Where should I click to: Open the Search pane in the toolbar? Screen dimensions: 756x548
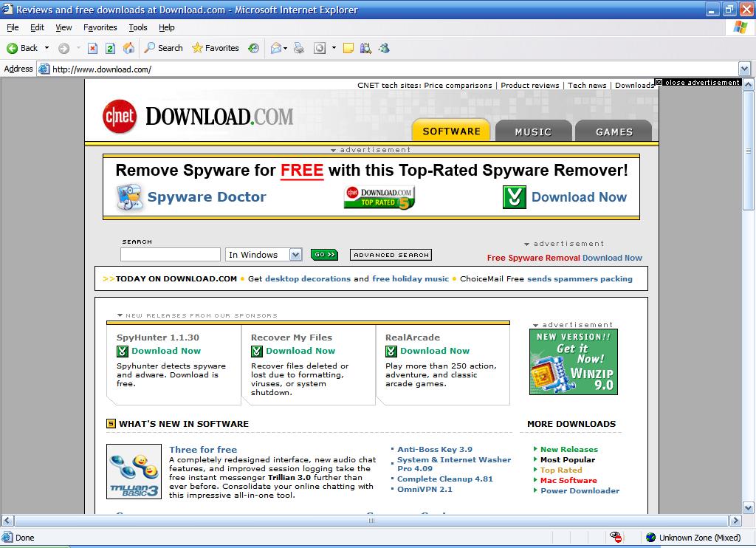point(163,48)
